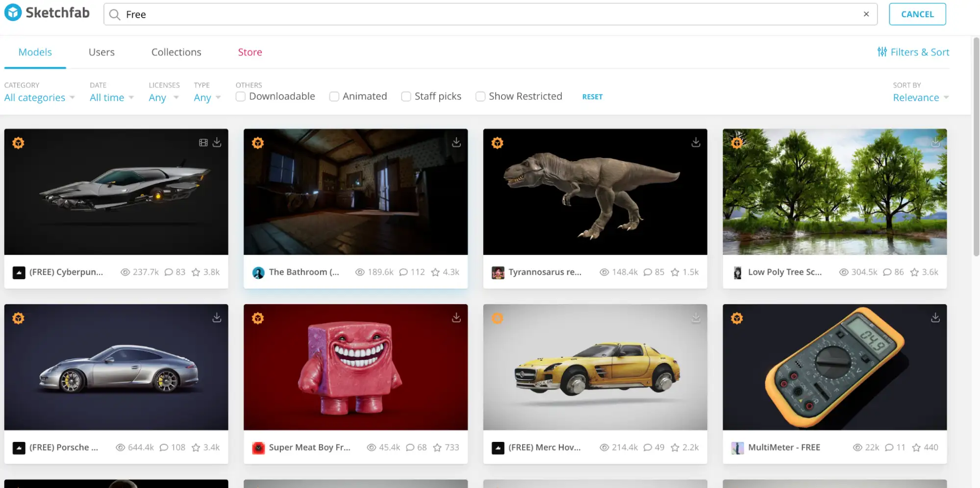The height and width of the screenshot is (488, 980).
Task: Open The Bathroom model title link
Action: point(304,272)
